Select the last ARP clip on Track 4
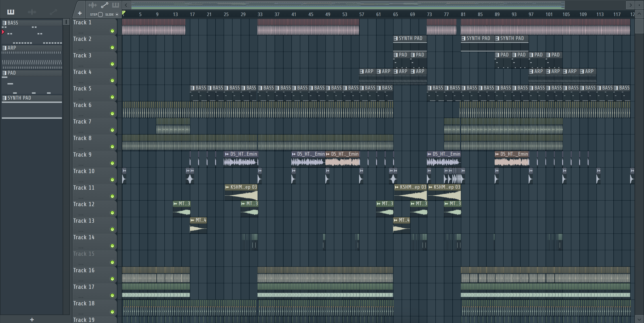Screen dimensions: 644x323 588,76
